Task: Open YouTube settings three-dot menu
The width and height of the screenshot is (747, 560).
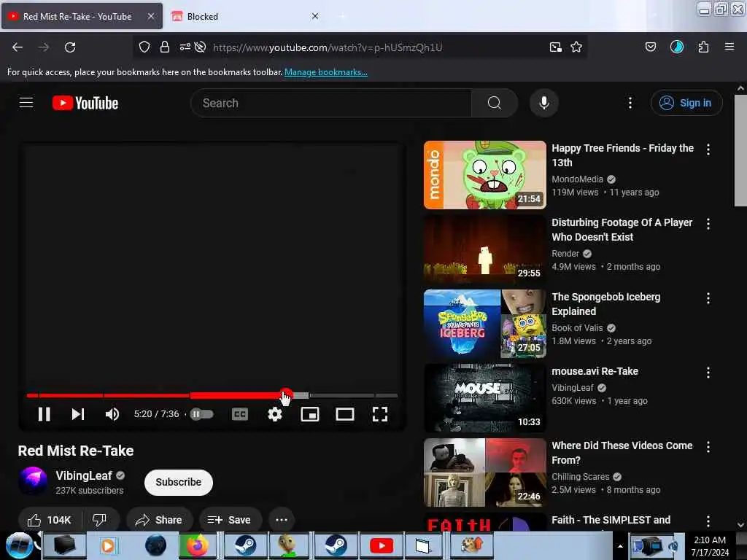Action: 630,103
